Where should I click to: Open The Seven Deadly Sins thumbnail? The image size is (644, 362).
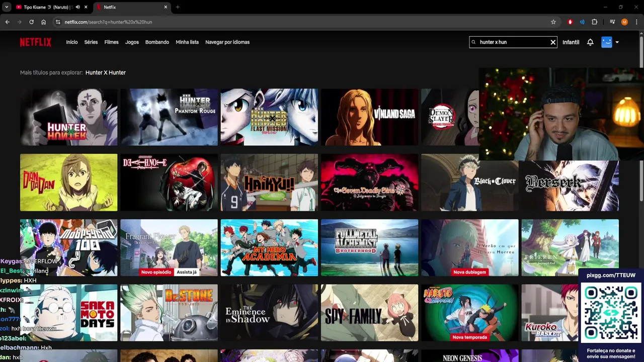[x=369, y=183]
